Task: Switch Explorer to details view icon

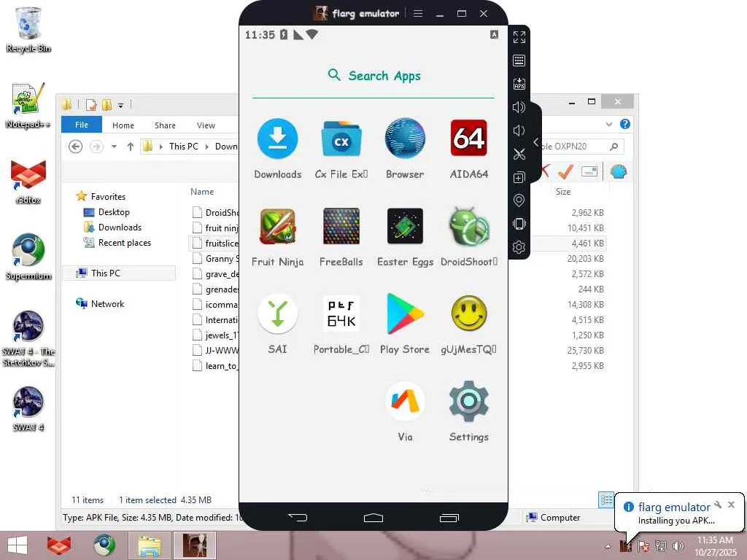Action: click(x=606, y=499)
